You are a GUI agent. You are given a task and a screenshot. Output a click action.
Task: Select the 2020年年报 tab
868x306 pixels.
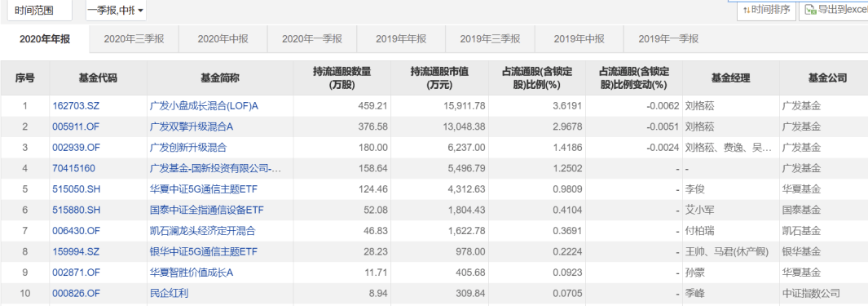point(45,39)
